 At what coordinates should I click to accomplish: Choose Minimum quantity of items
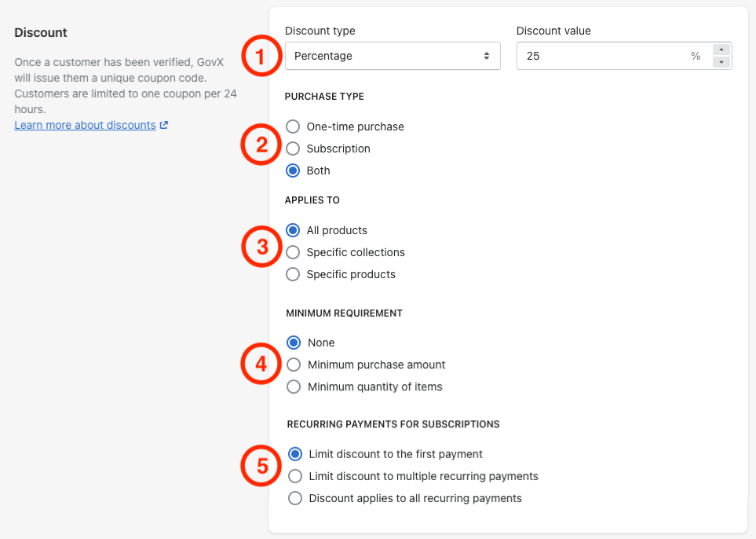[294, 387]
